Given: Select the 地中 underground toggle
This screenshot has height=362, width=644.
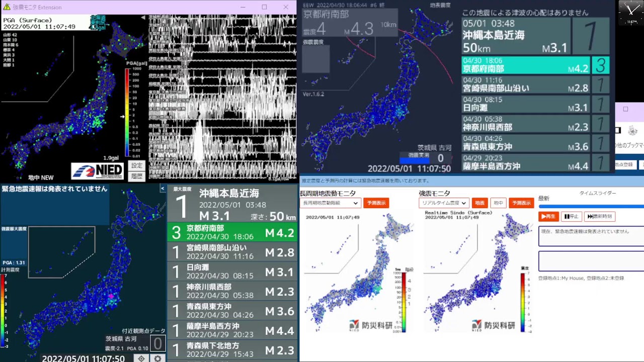Looking at the screenshot, I should point(498,203).
